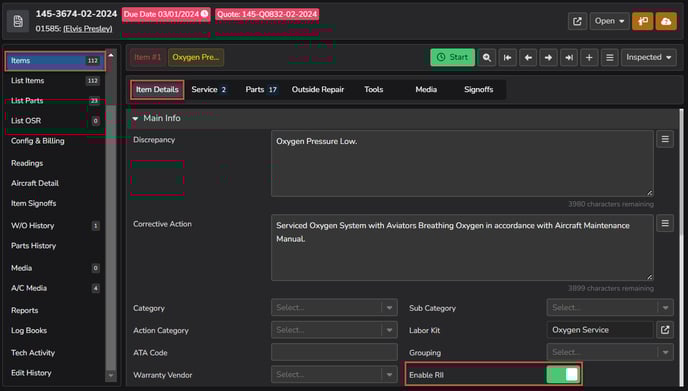Image resolution: width=688 pixels, height=391 pixels.
Task: Open the Grouping select dropdown
Action: tap(610, 352)
